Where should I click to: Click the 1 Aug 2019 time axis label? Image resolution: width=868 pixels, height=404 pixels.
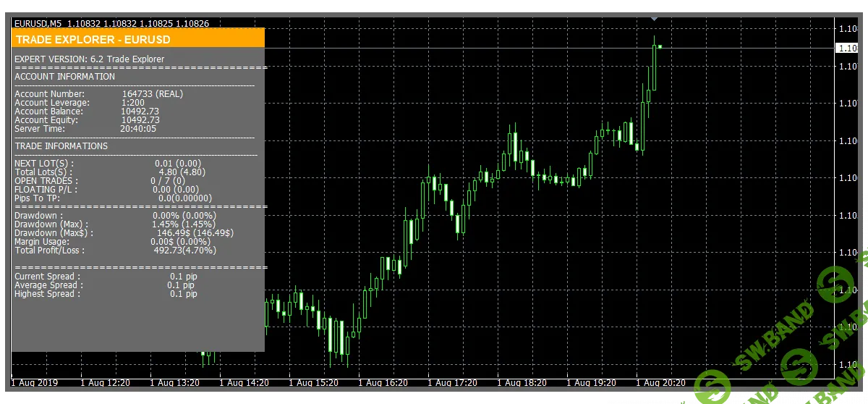click(x=35, y=382)
